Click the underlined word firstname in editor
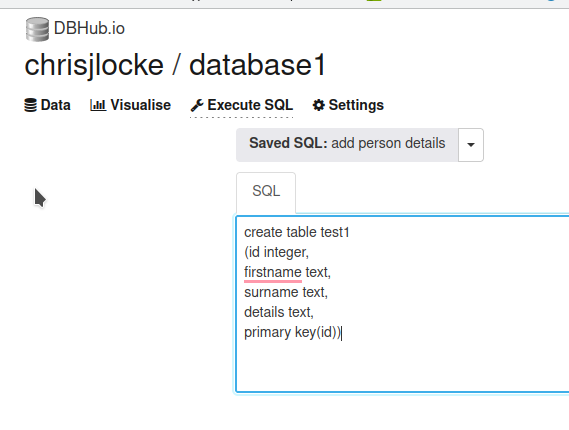Image resolution: width=569 pixels, height=430 pixels. (x=273, y=272)
